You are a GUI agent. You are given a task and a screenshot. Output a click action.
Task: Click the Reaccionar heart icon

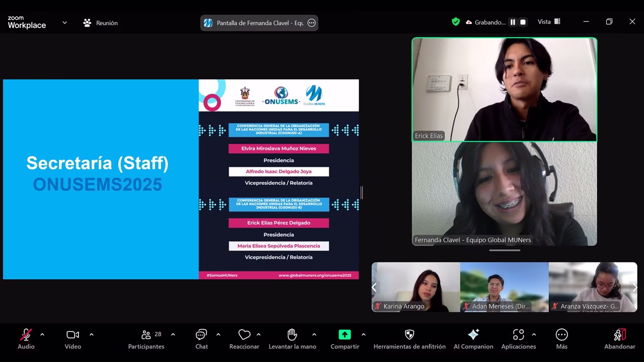point(244,335)
